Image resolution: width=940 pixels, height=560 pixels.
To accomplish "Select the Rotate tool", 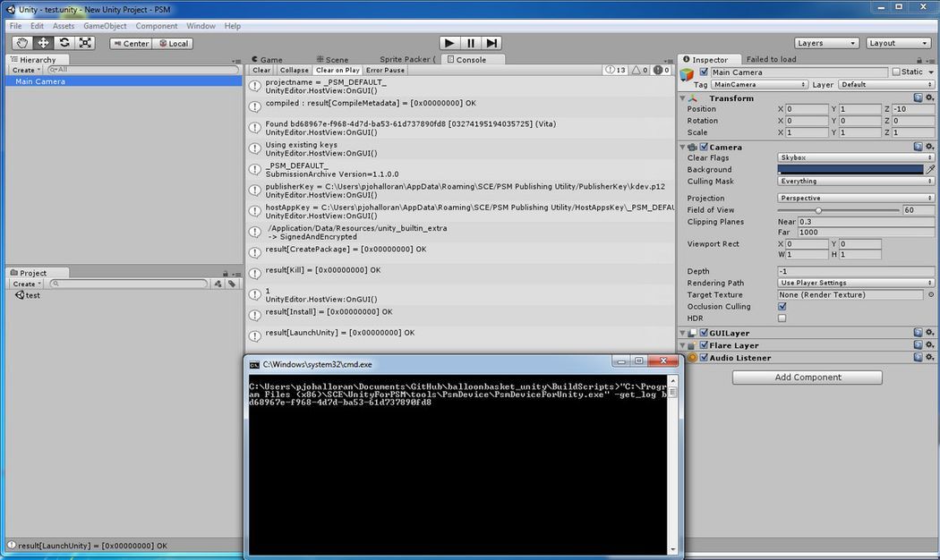I will tap(64, 42).
